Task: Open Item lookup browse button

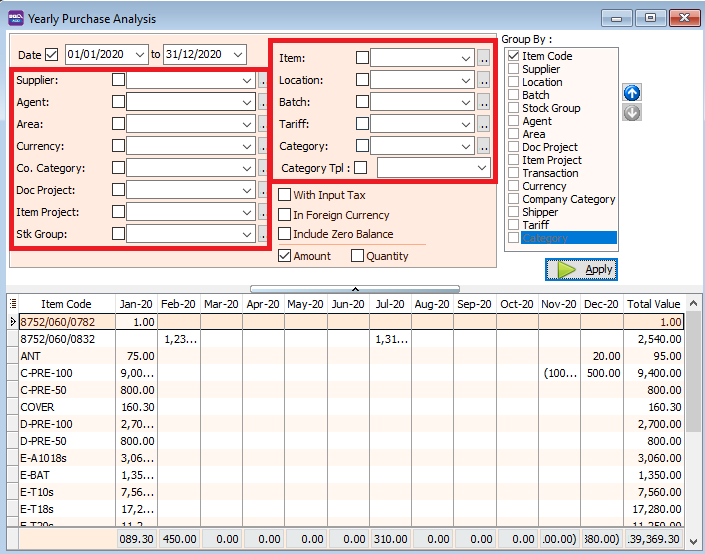Action: click(483, 59)
